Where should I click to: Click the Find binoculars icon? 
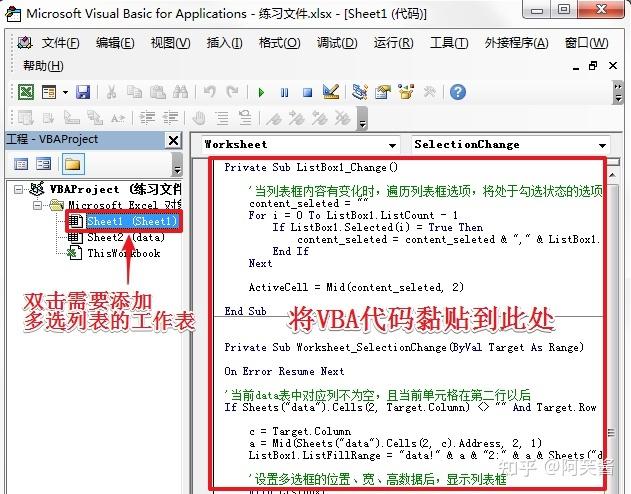click(180, 92)
